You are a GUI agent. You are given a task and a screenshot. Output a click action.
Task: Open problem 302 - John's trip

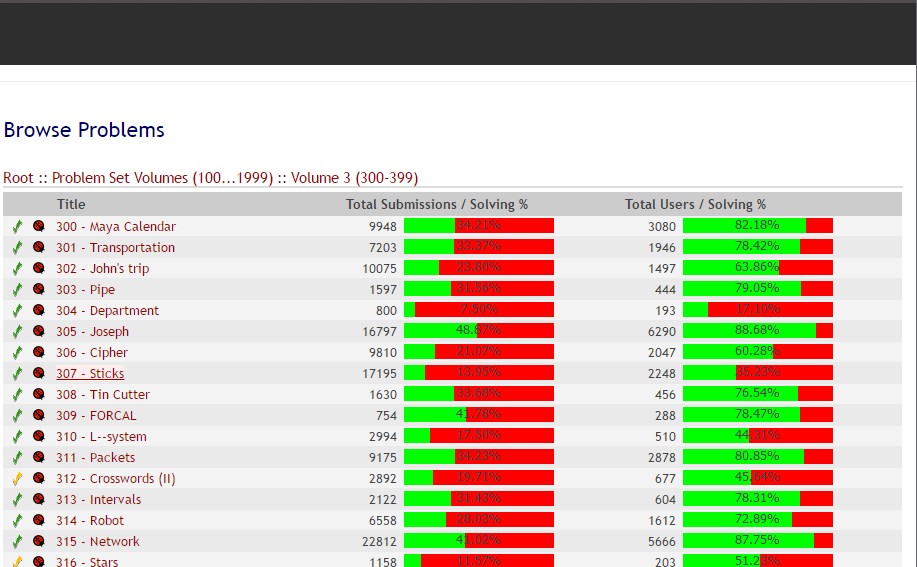(x=102, y=269)
